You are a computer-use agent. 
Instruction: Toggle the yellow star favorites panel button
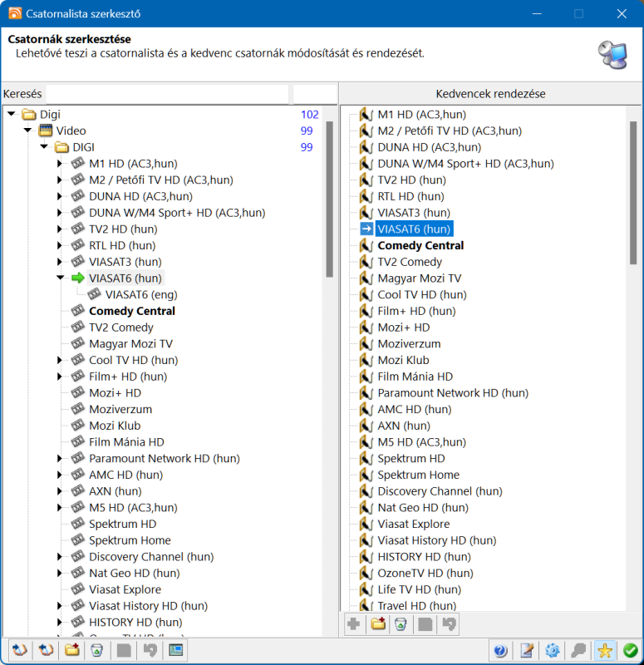pos(605,650)
